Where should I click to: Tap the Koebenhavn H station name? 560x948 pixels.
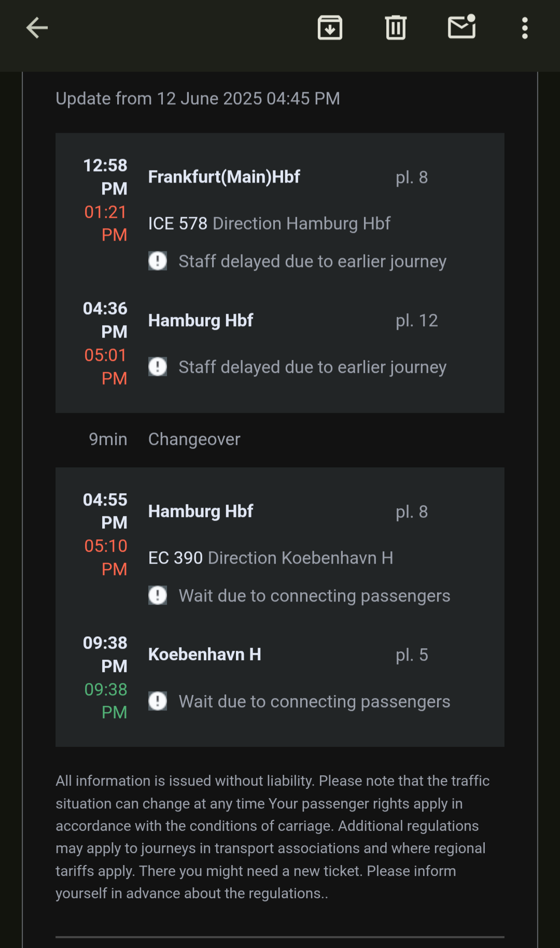[205, 654]
